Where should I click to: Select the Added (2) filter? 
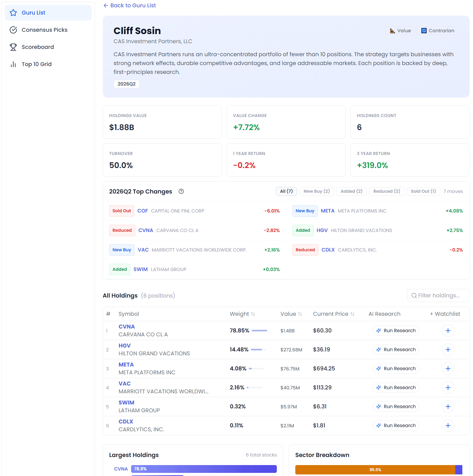coord(351,191)
